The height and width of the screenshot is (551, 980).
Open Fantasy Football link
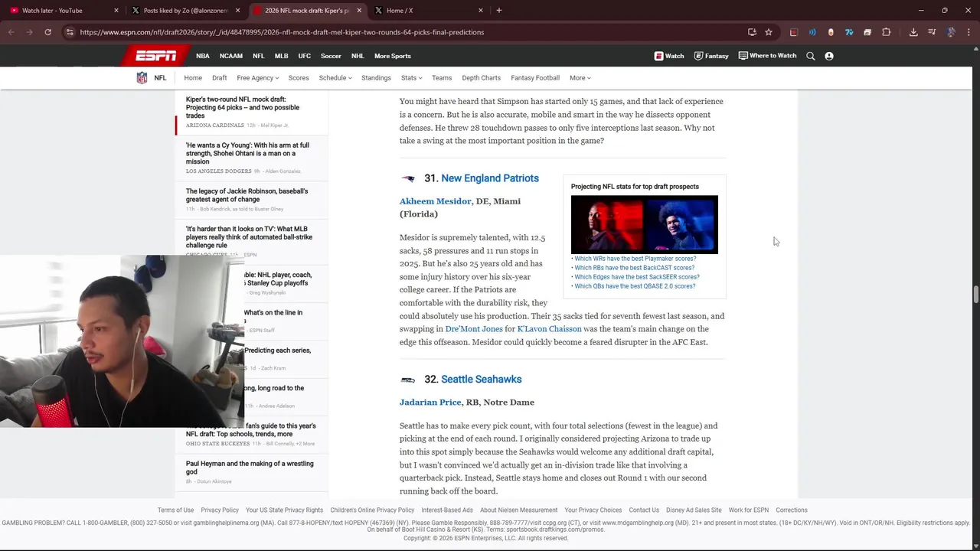click(535, 78)
